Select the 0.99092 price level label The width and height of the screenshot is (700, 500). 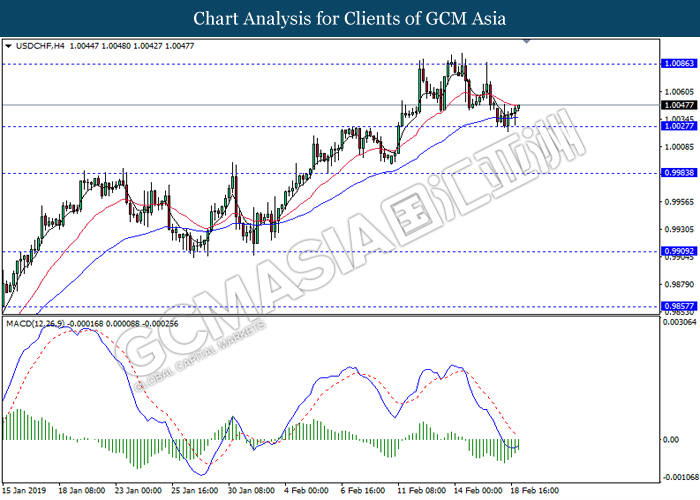point(679,251)
